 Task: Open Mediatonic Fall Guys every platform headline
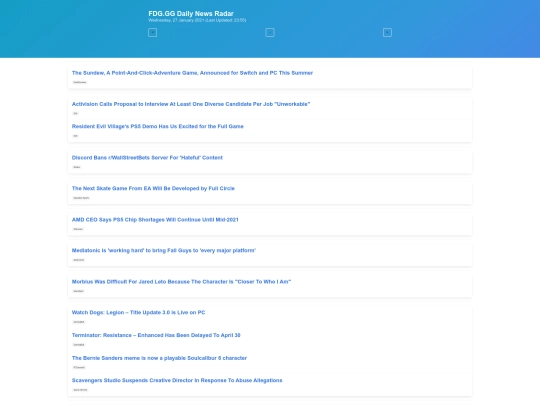click(164, 250)
